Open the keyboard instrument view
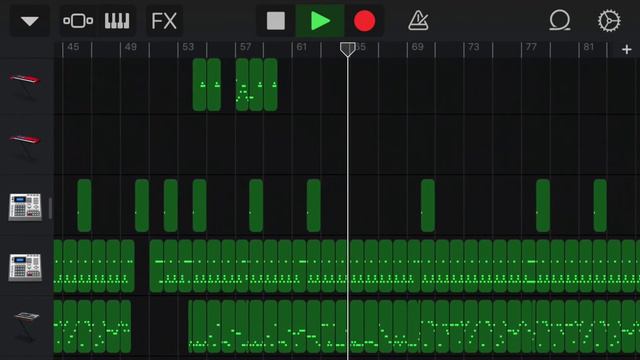 click(x=117, y=21)
